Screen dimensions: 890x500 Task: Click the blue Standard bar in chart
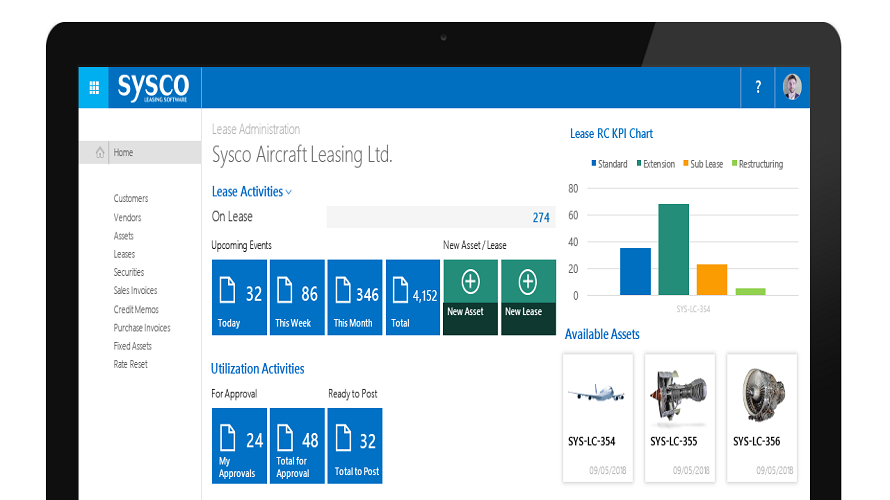coord(635,271)
